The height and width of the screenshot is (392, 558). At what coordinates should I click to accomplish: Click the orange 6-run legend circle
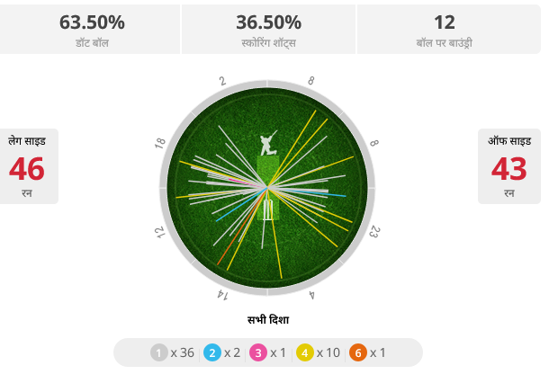[x=358, y=352]
